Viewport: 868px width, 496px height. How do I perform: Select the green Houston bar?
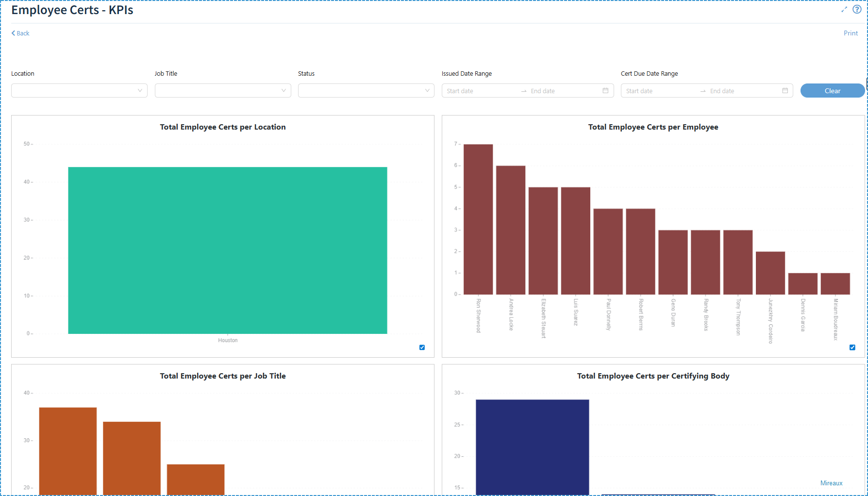tap(228, 250)
